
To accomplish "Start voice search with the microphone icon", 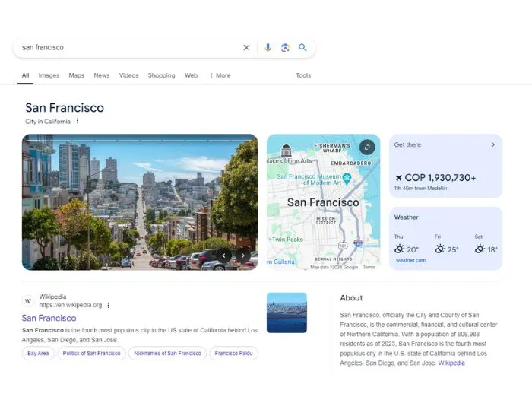I will [268, 48].
